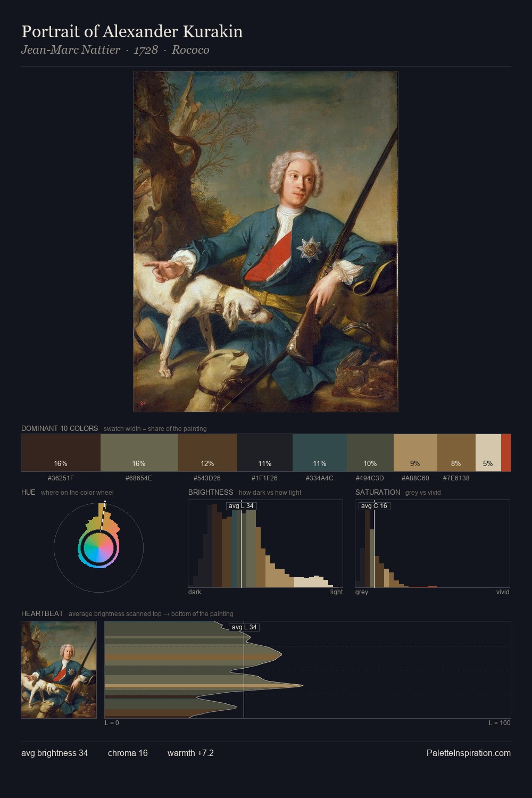Click the caption "how dark vs how light"
This screenshot has width=532, height=798.
coord(270,493)
